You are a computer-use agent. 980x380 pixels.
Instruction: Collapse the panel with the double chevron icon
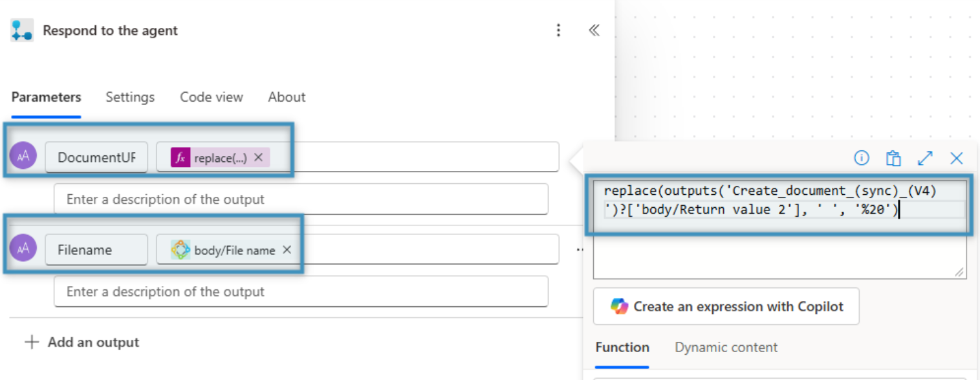click(x=594, y=30)
